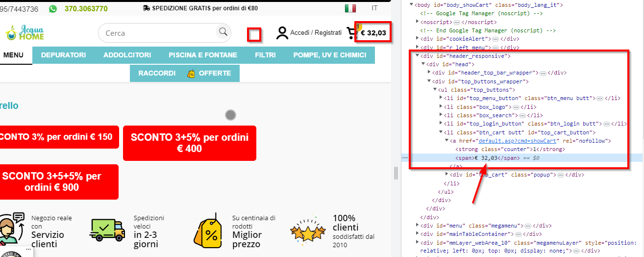Click the delivery truck icon near Spedizioni veloci
The height and width of the screenshot is (257, 644).
[x=107, y=230]
